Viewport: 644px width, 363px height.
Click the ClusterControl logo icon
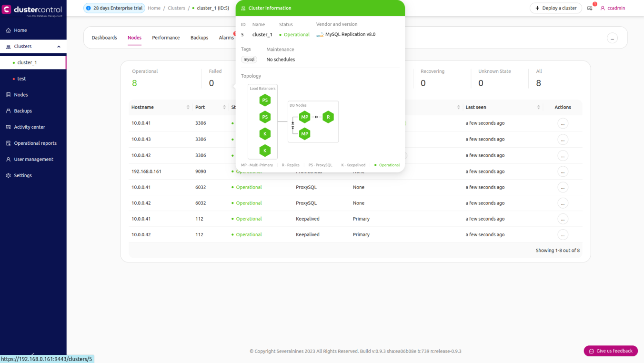tap(7, 10)
